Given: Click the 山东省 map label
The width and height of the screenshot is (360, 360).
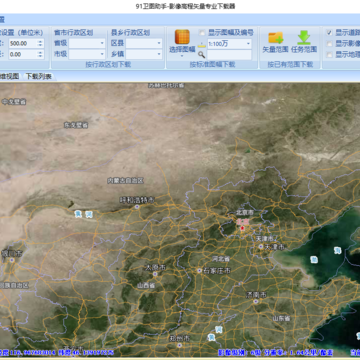Looking at the screenshot, I should coord(282,318).
